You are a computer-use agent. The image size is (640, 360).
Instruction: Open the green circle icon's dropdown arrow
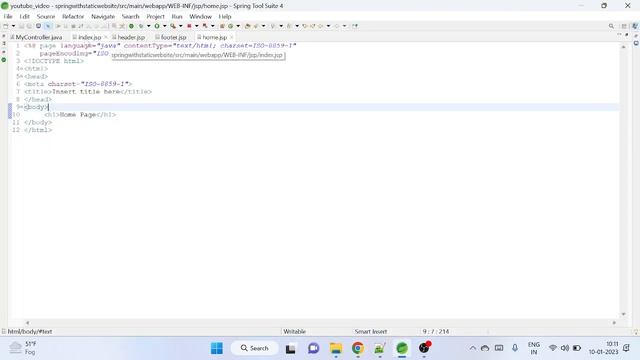[x=164, y=26]
